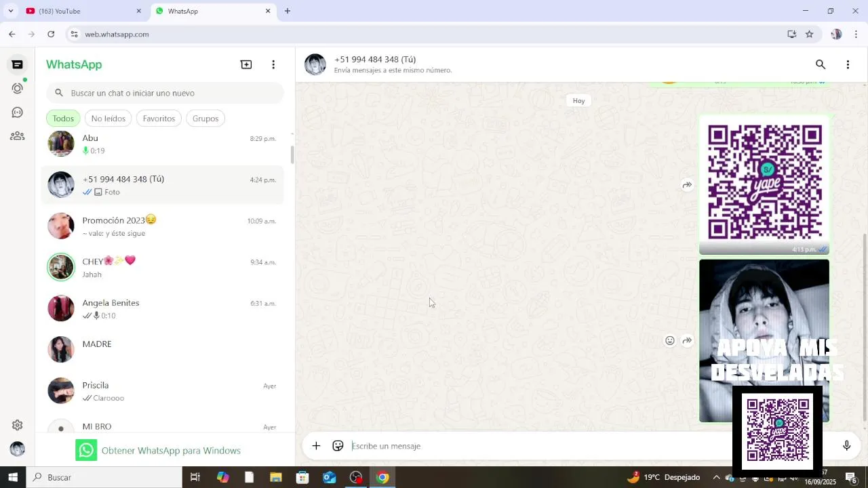Open the Windows Start menu
The height and width of the screenshot is (488, 868).
13,477
